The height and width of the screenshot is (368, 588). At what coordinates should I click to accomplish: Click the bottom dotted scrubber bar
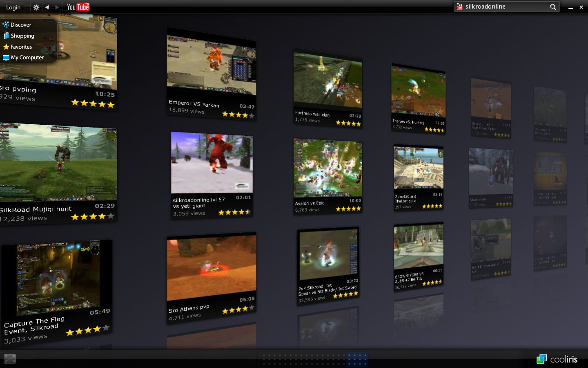[x=314, y=359]
